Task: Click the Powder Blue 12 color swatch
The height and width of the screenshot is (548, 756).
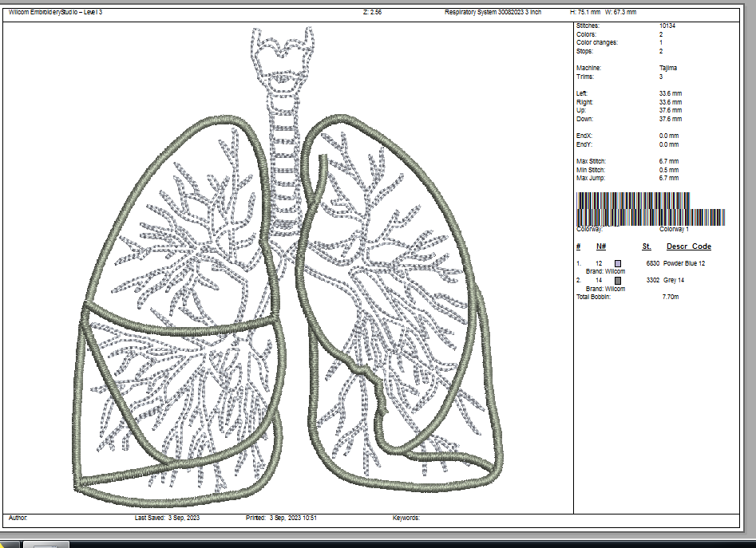Action: click(618, 263)
